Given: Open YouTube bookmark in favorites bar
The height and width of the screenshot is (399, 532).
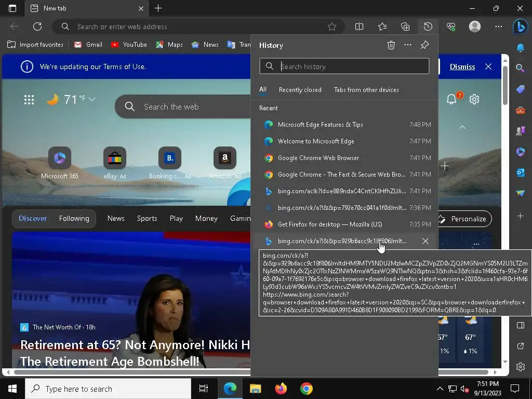Looking at the screenshot, I should tap(129, 45).
